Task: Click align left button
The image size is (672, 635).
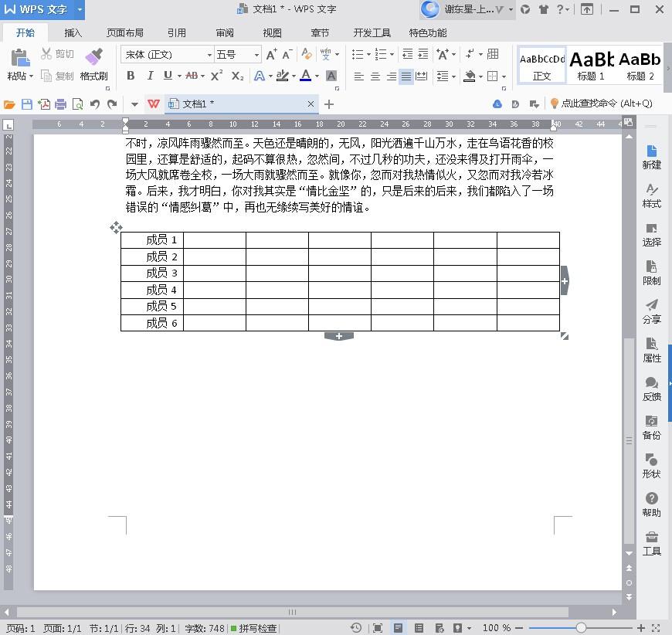Action: click(358, 76)
